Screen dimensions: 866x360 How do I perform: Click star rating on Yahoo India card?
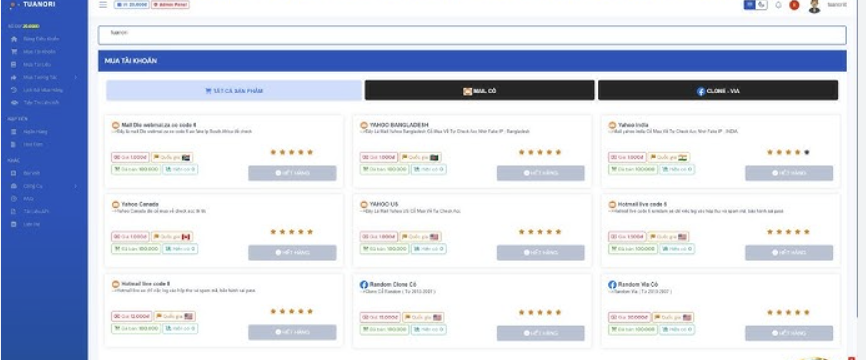point(789,152)
